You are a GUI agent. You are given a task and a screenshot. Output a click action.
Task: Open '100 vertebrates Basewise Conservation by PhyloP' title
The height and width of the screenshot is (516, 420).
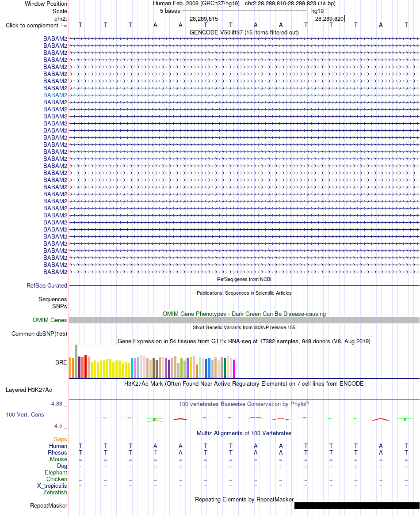pyautogui.click(x=244, y=404)
